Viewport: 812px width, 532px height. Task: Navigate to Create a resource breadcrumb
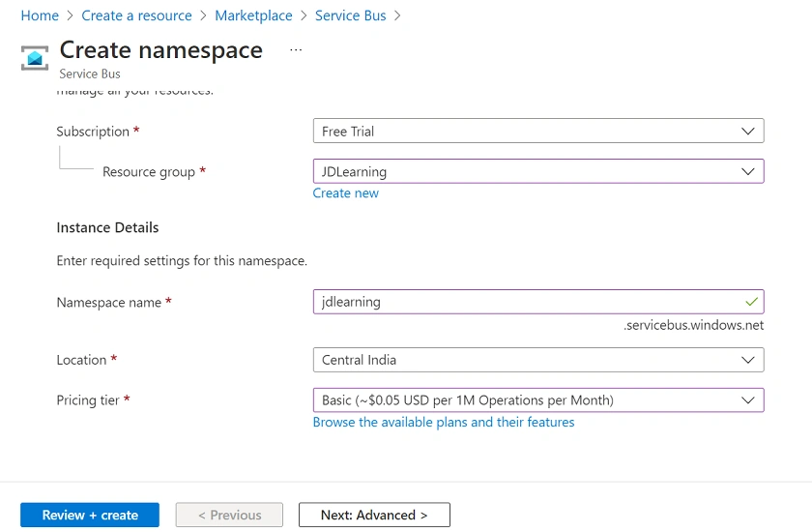click(x=136, y=15)
